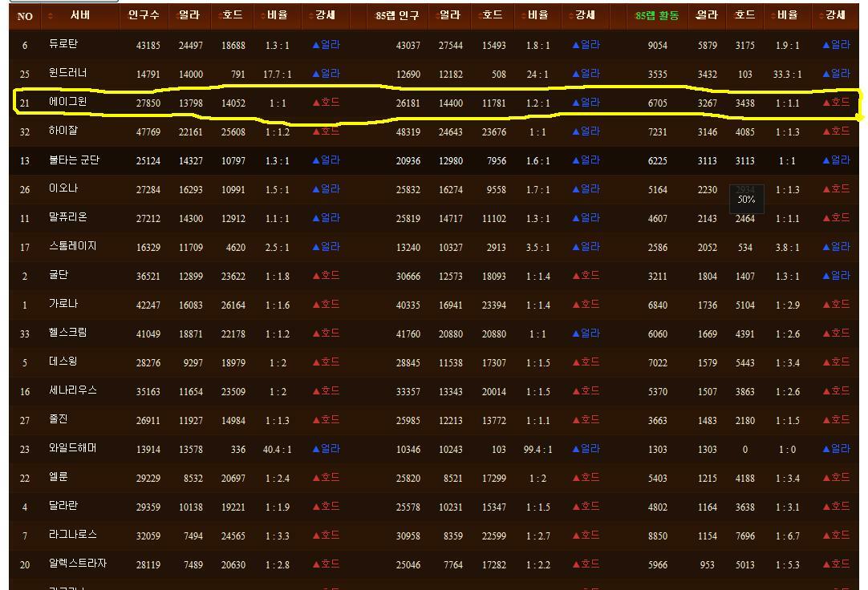This screenshot has width=868, height=590.
Task: Click the red 호드 arrow in 에이그윈's first 강세 column
Action: point(326,103)
